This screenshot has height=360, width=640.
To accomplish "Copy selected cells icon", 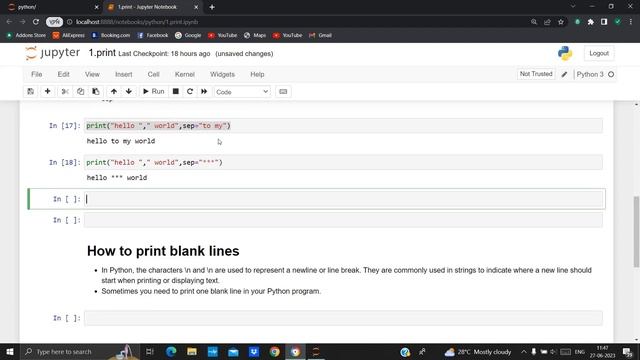I will coord(80,91).
